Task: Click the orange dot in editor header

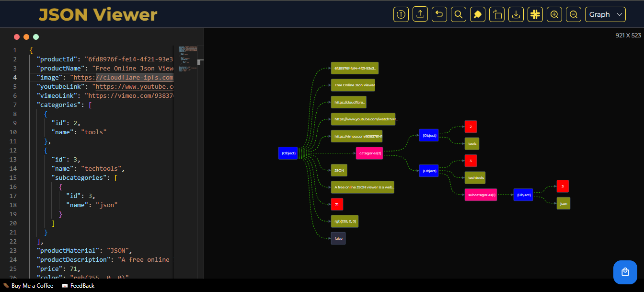Action: 26,37
